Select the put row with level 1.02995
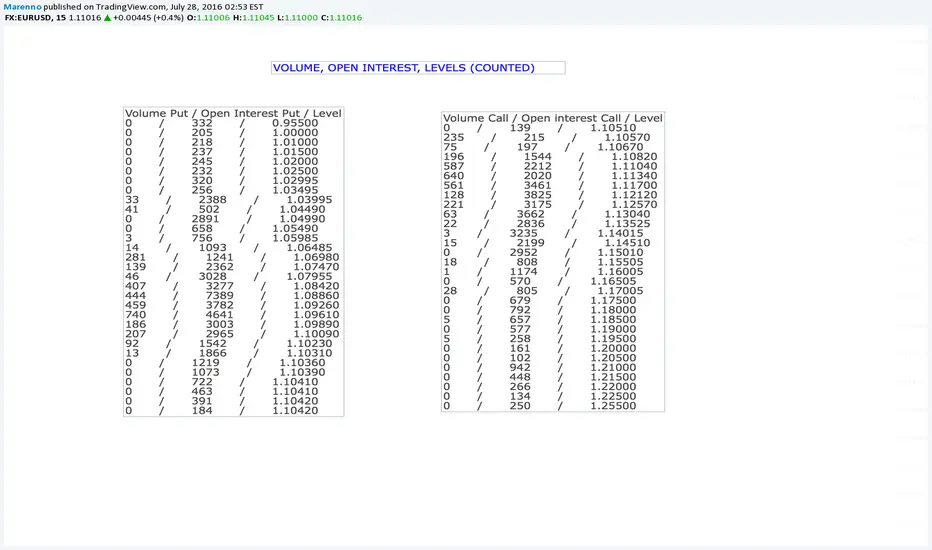The width and height of the screenshot is (932, 550). (x=222, y=181)
